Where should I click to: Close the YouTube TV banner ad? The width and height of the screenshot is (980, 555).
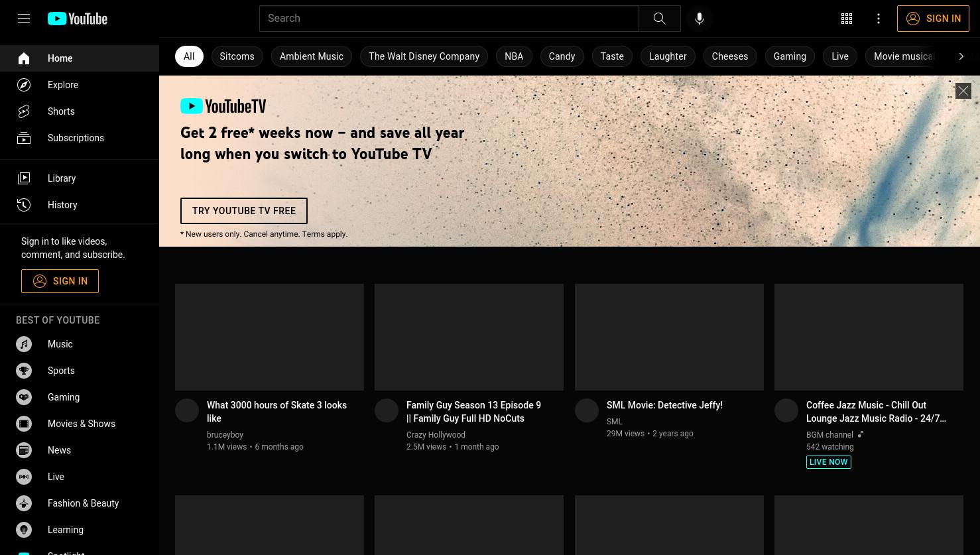pos(963,91)
